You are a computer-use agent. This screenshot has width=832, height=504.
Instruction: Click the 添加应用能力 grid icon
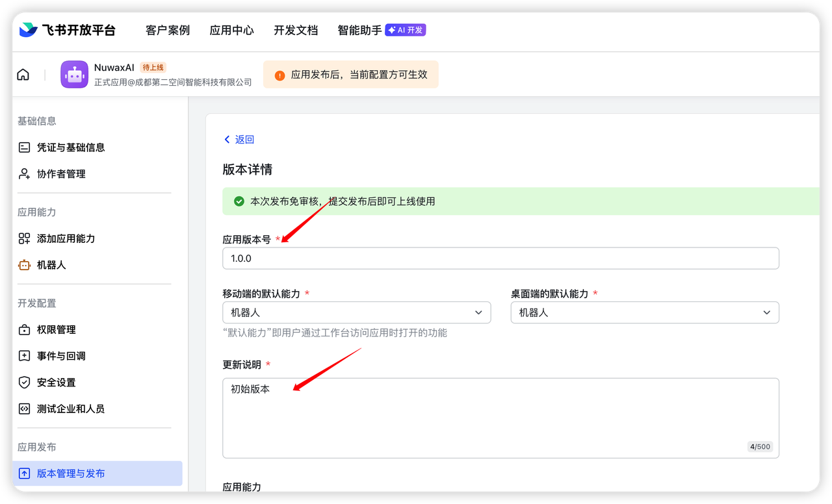(x=24, y=238)
